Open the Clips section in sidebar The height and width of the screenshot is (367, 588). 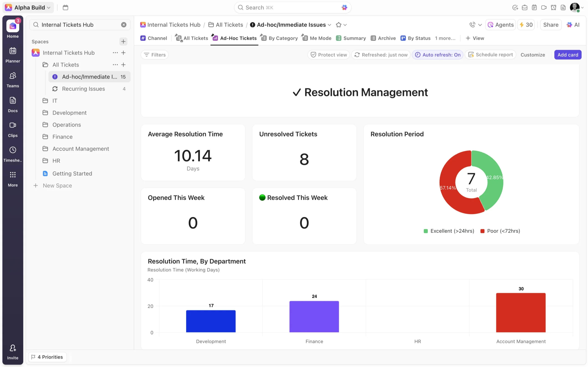tap(13, 129)
